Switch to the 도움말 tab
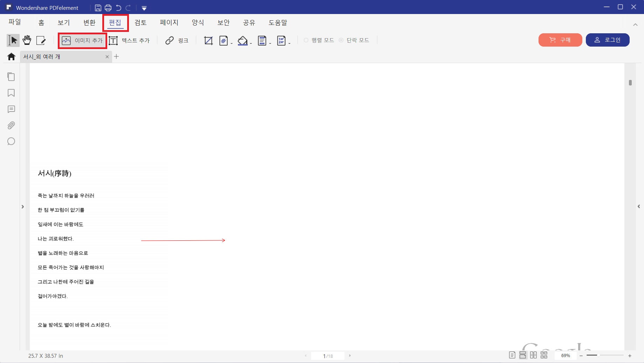Viewport: 644px width, 363px height. click(278, 23)
